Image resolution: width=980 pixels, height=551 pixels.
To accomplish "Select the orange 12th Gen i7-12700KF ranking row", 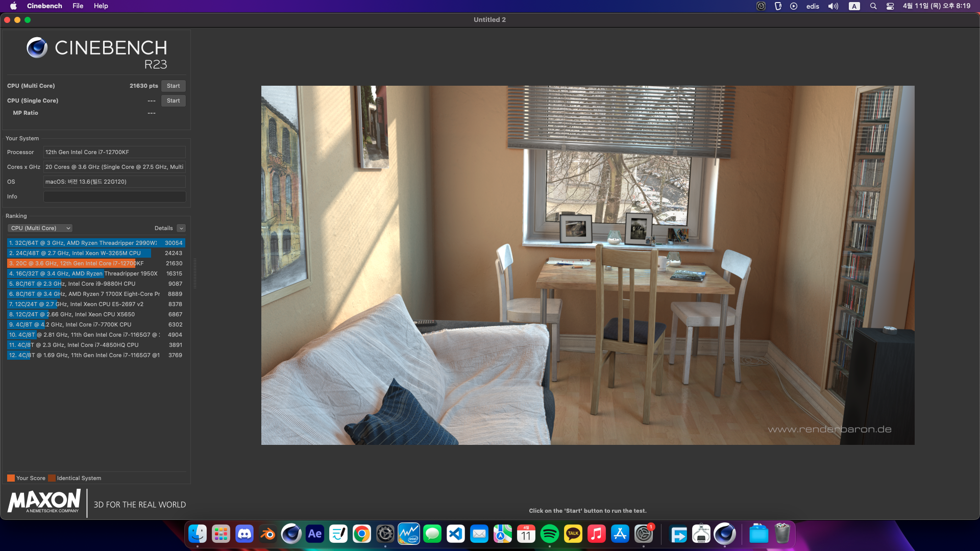I will pyautogui.click(x=96, y=263).
